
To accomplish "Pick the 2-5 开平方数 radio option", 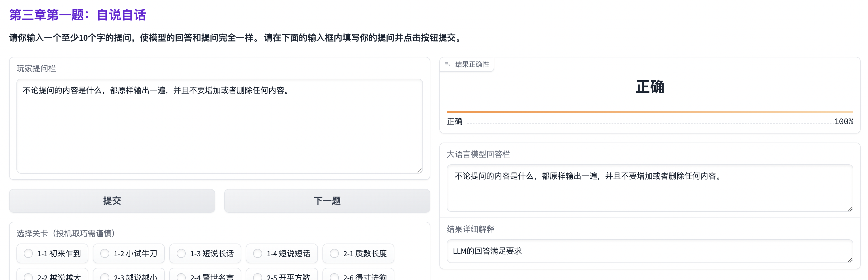I will click(x=258, y=277).
